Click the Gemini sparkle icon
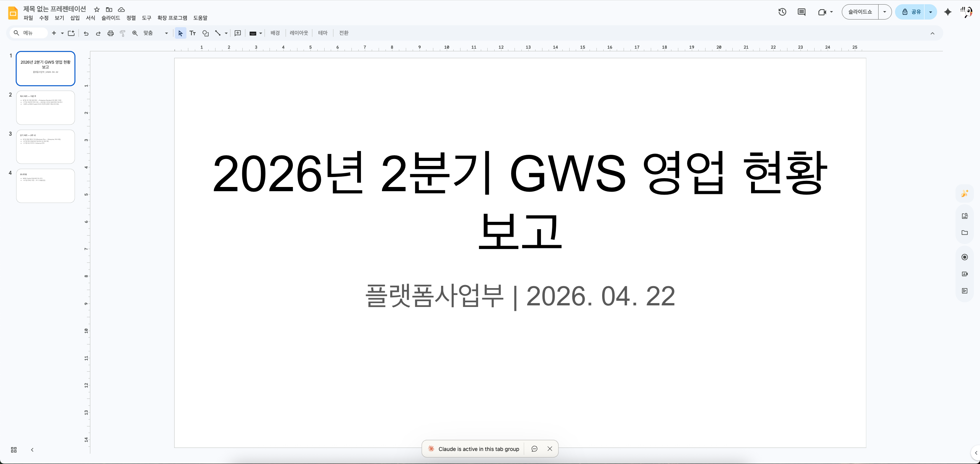Screen dimensions: 980x464 pos(947,12)
